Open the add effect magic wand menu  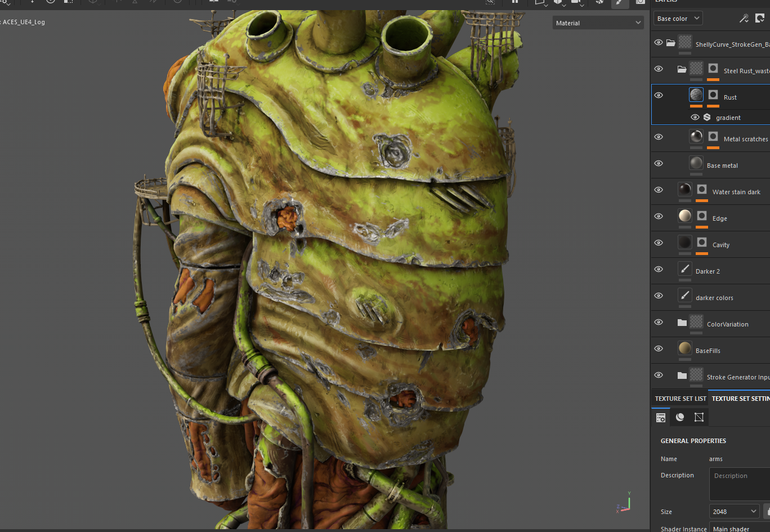[744, 19]
